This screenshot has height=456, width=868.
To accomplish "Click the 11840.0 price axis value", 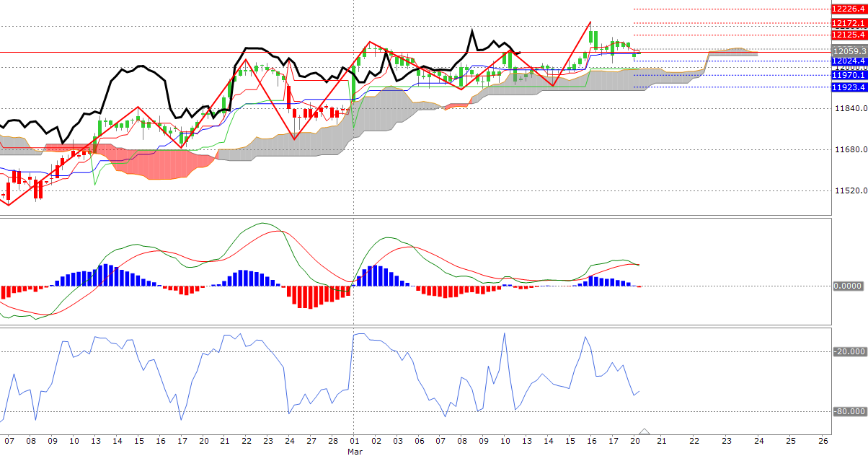I will coord(851,108).
